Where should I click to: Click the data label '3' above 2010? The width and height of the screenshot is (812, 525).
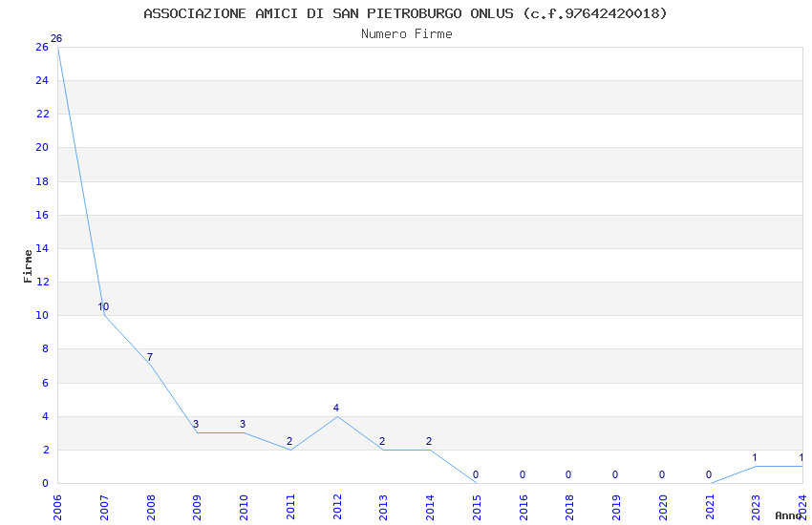coord(243,424)
